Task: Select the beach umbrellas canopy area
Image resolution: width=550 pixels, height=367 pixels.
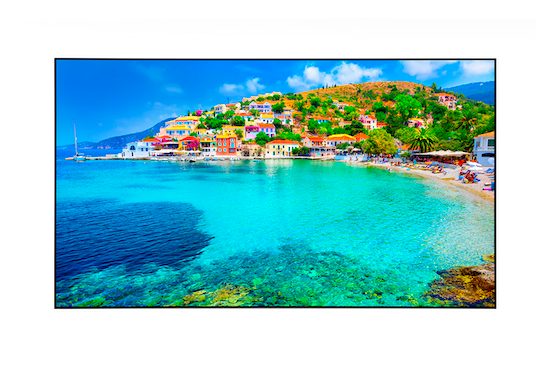Action: point(441,154)
